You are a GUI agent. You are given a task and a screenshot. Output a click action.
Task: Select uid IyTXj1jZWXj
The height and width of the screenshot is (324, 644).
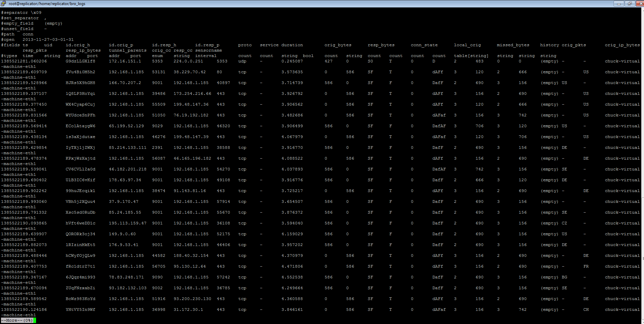81,148
